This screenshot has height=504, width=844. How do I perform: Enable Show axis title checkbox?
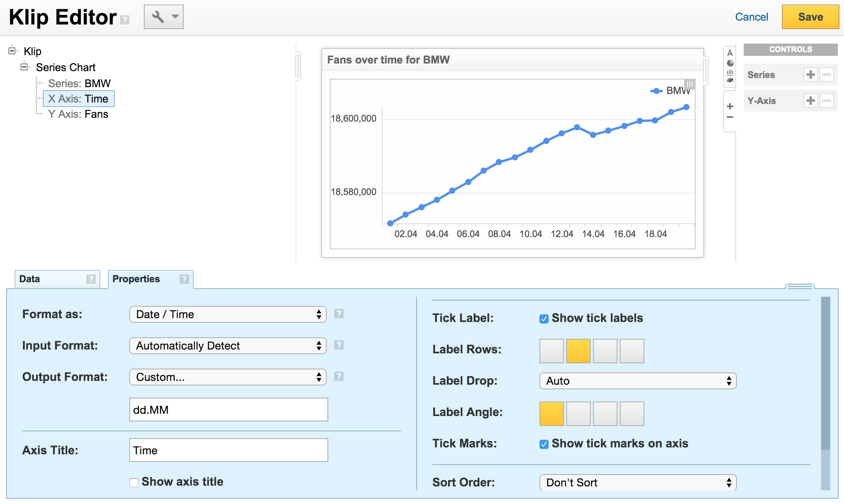click(x=134, y=482)
